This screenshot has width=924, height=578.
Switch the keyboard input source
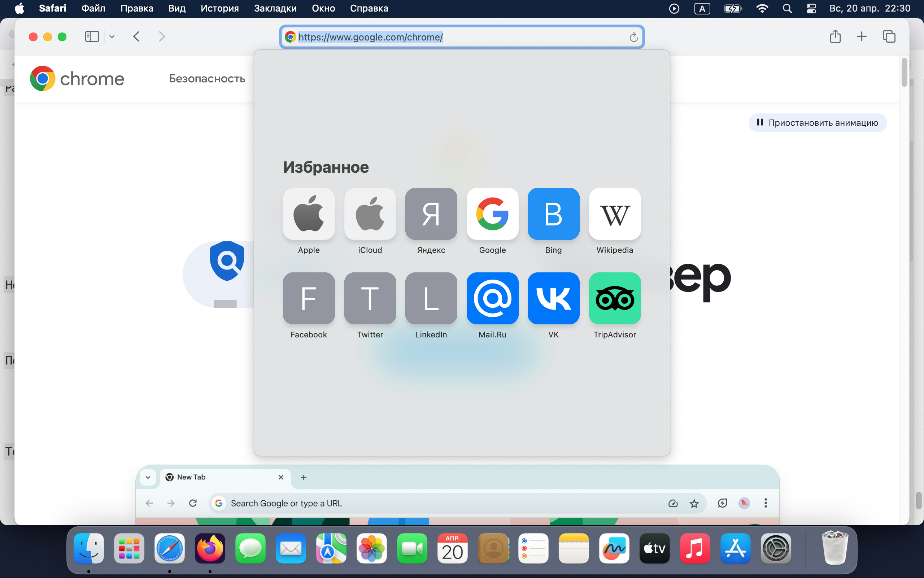click(x=702, y=8)
